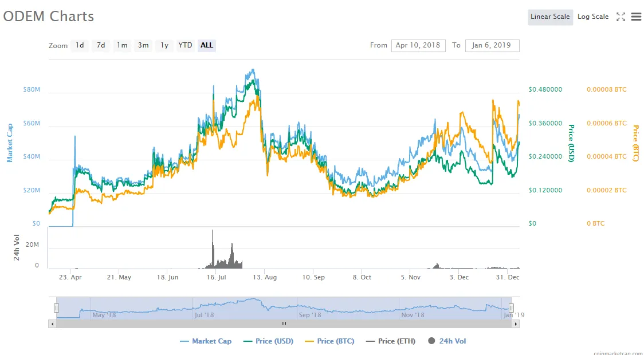Toggle fullscreen chart view icon
The width and height of the screenshot is (644, 355).
click(621, 17)
